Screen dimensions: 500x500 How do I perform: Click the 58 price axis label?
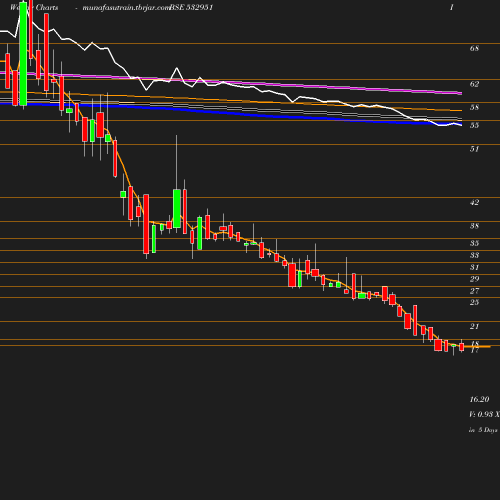pyautogui.click(x=474, y=107)
